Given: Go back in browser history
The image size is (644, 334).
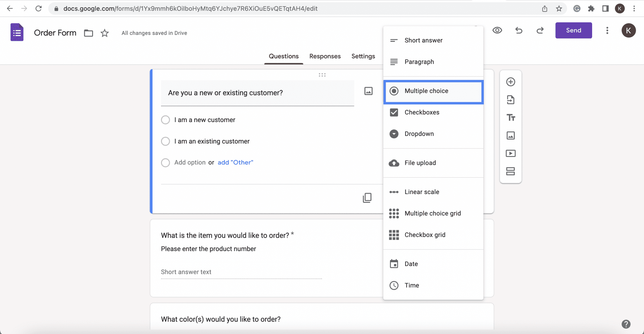Looking at the screenshot, I should coord(10,8).
